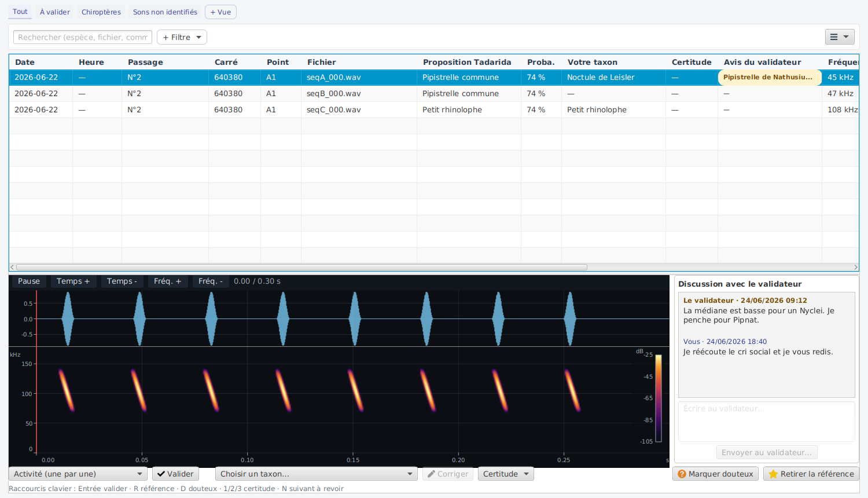The image size is (868, 498).
Task: Click the Retirer la référence star button
Action: pos(811,474)
